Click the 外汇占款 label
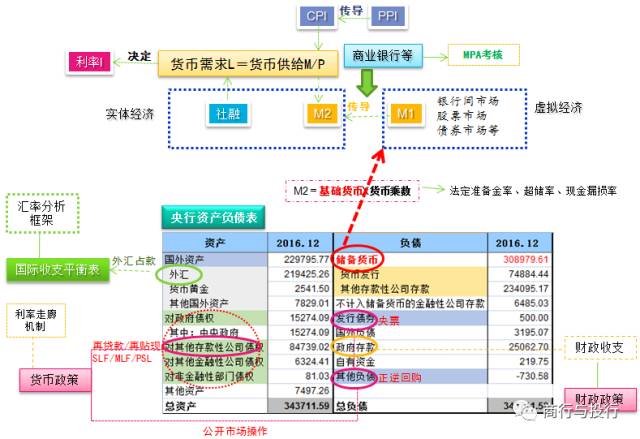The height and width of the screenshot is (439, 640). click(133, 261)
